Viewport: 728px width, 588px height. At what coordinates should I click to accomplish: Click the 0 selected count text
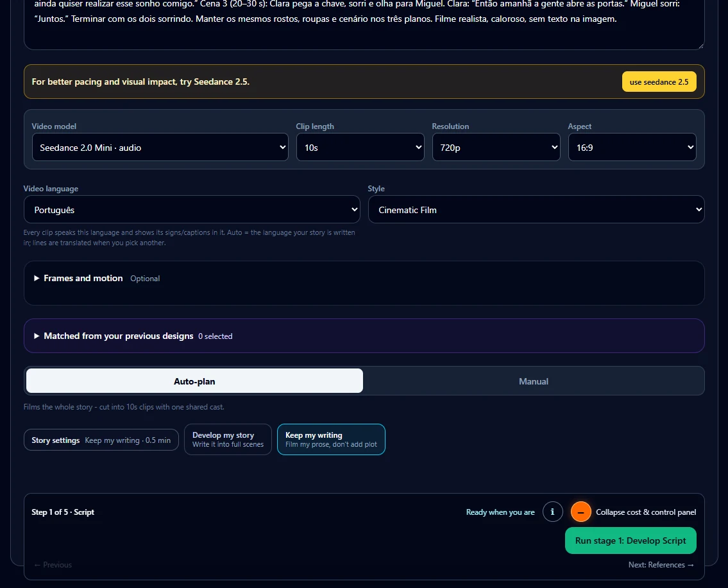pyautogui.click(x=216, y=336)
